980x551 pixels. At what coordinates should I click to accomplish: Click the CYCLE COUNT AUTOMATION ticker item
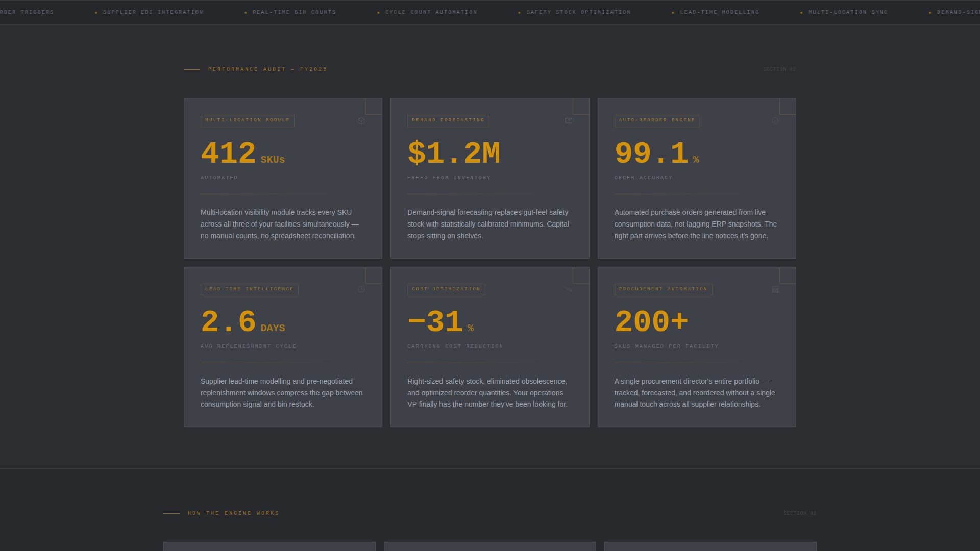(427, 12)
